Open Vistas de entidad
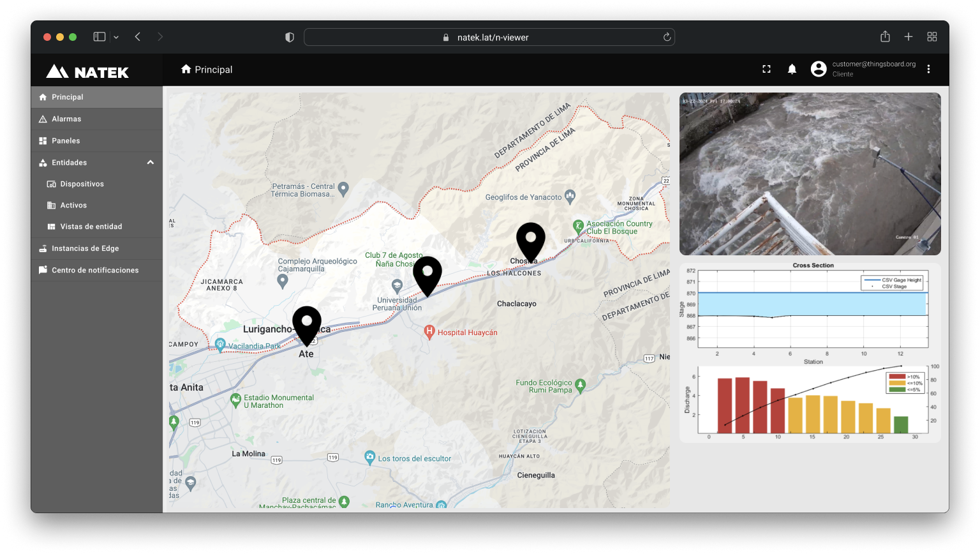This screenshot has width=980, height=554. (x=97, y=227)
